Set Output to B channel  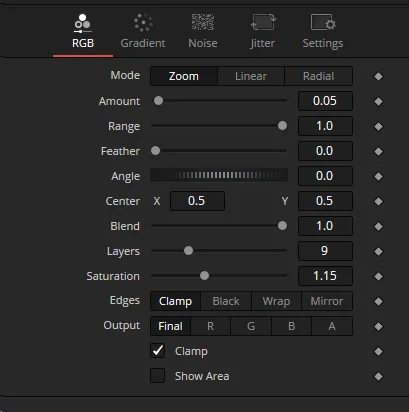pyautogui.click(x=291, y=326)
